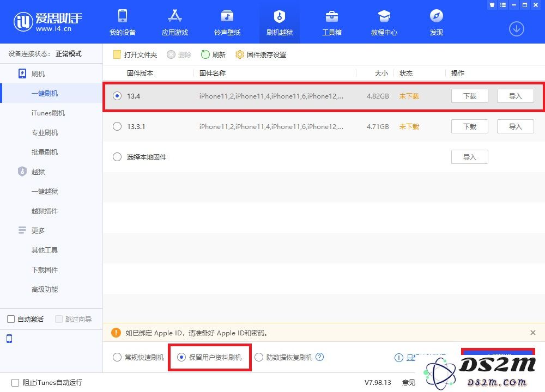
Task: Click the 4.82GB size value
Action: pos(378,96)
